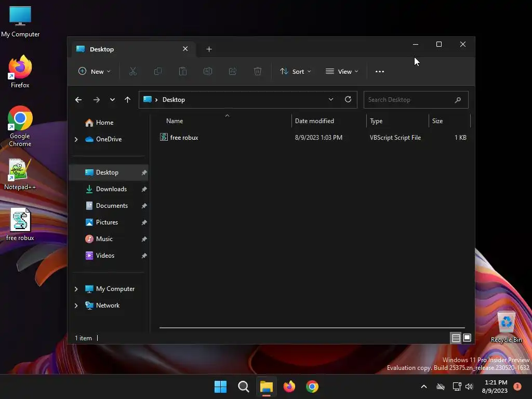Select the Notepad++ desktop shortcut
The image size is (532, 399).
pos(20,174)
